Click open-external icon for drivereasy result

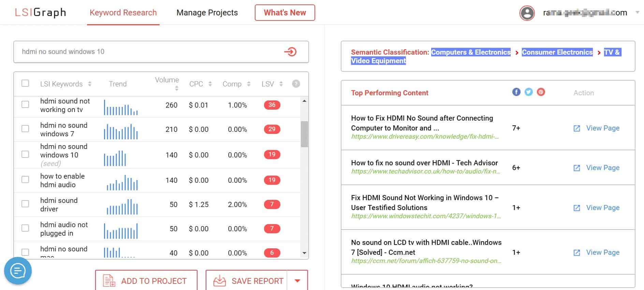577,128
